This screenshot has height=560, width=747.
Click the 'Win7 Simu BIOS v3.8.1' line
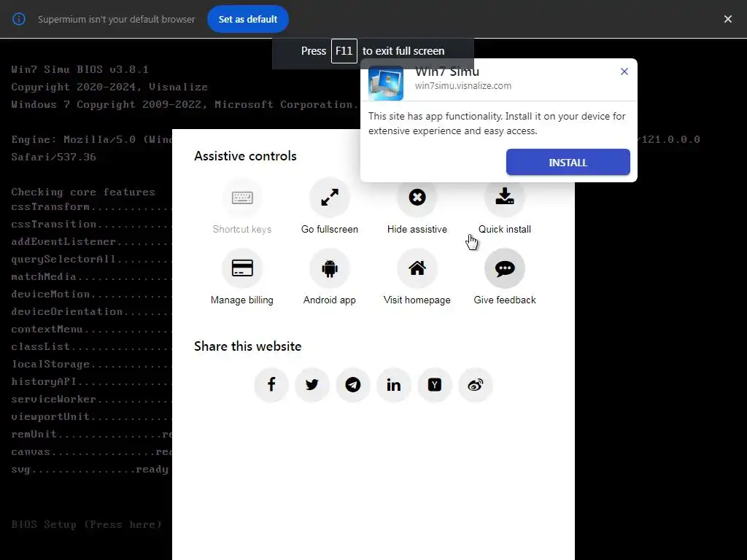click(x=80, y=69)
